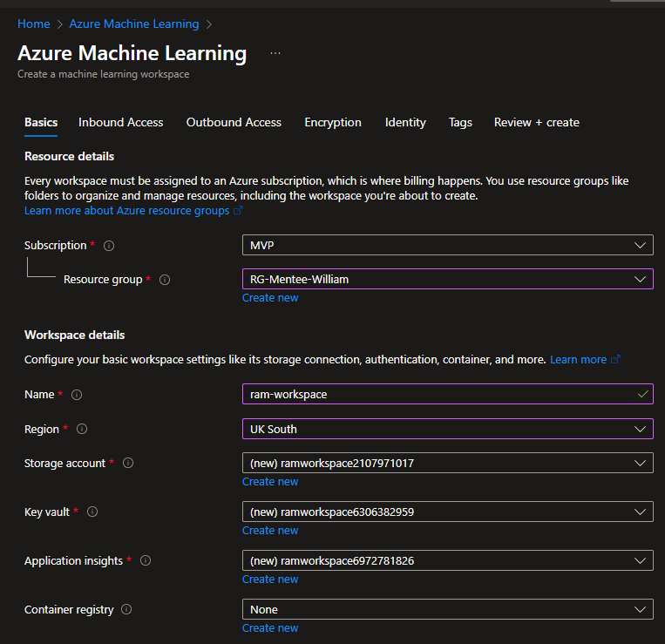
Task: Click info icon beside Key vault
Action: 92,512
